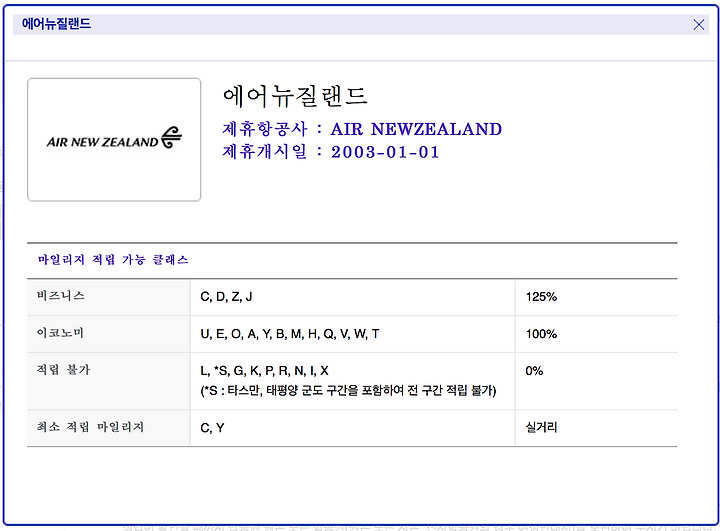Click the 제휴개시일 : 2003-01-01 line
The height and width of the screenshot is (531, 720).
(331, 152)
